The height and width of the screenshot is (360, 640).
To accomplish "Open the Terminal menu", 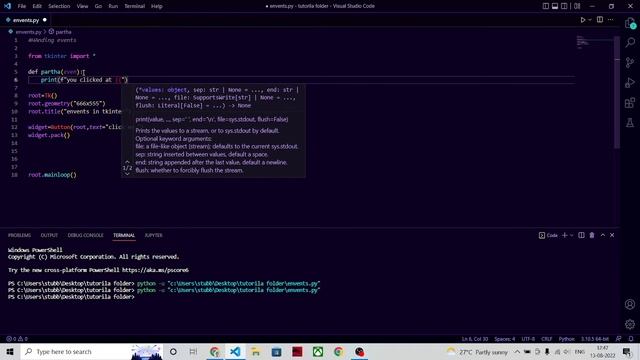I will (x=135, y=6).
